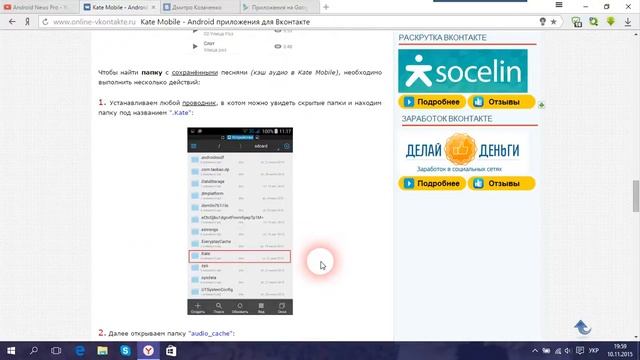
Task: Open the Yandex Browser hamburger menu
Action: [x=559, y=5]
